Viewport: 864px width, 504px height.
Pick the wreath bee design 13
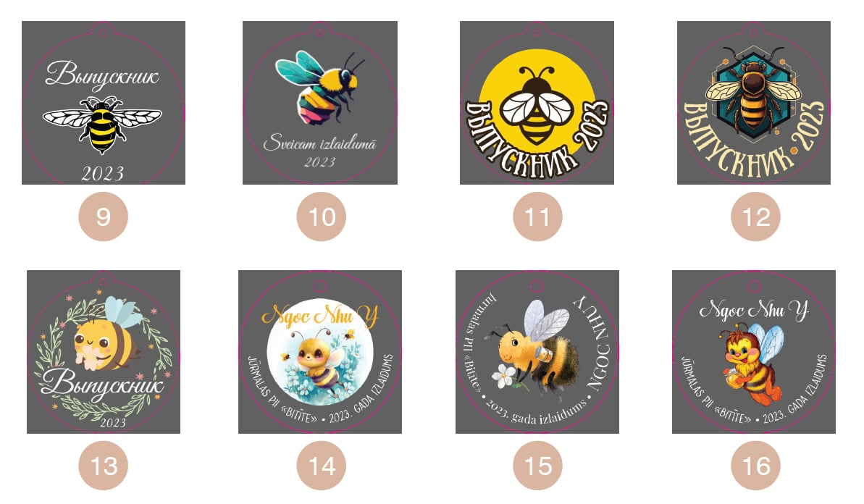pos(104,351)
